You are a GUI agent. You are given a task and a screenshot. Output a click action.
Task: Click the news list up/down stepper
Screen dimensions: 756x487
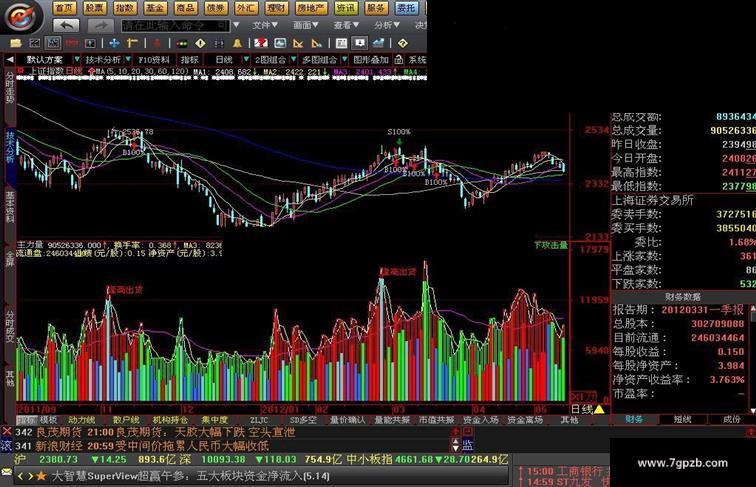coord(456,445)
